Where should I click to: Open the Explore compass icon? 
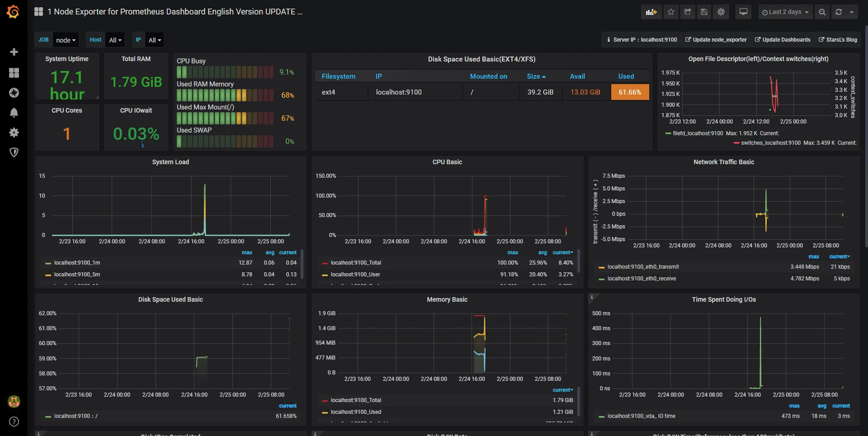[x=14, y=93]
